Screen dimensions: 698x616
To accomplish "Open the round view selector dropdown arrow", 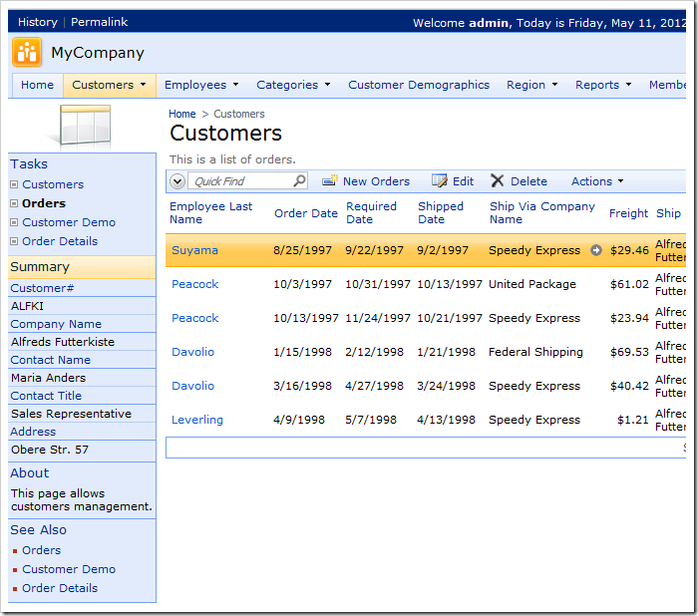I will [x=177, y=181].
